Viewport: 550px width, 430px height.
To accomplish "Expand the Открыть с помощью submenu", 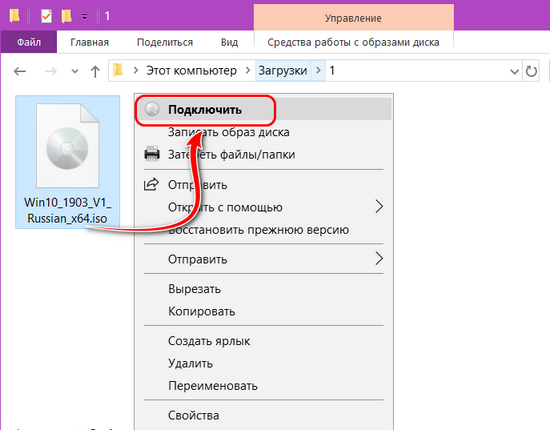I will point(379,207).
